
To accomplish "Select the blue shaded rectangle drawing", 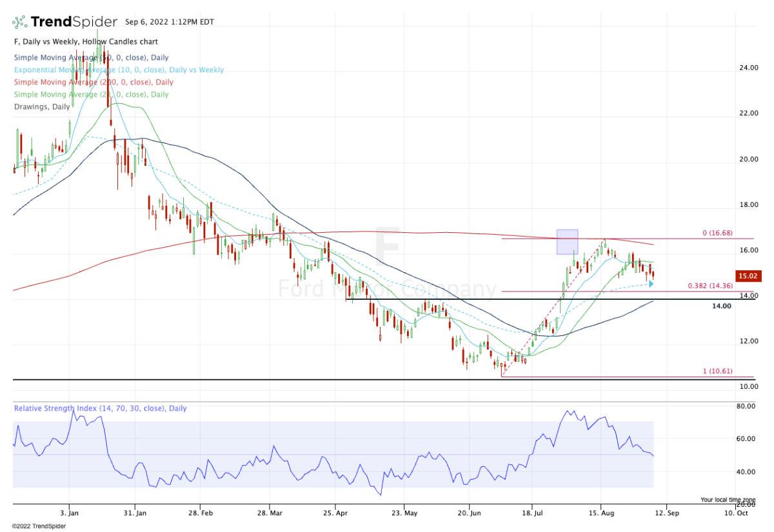I will [x=567, y=242].
